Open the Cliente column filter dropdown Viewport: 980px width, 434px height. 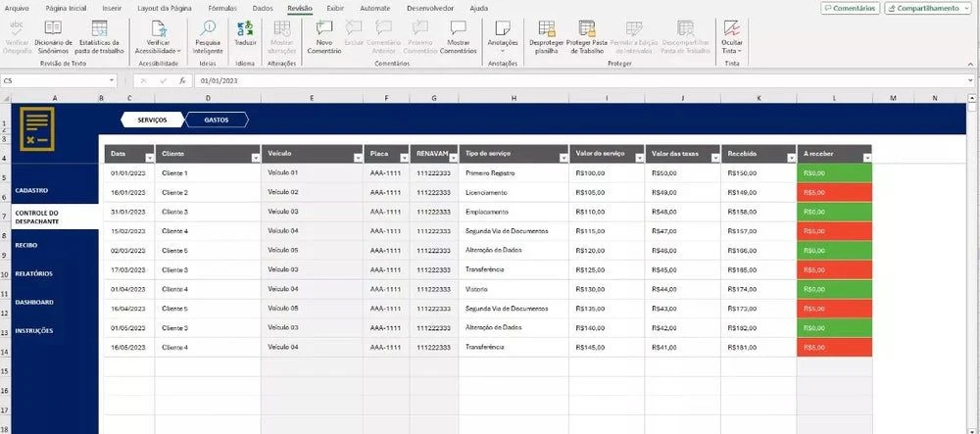(255, 158)
